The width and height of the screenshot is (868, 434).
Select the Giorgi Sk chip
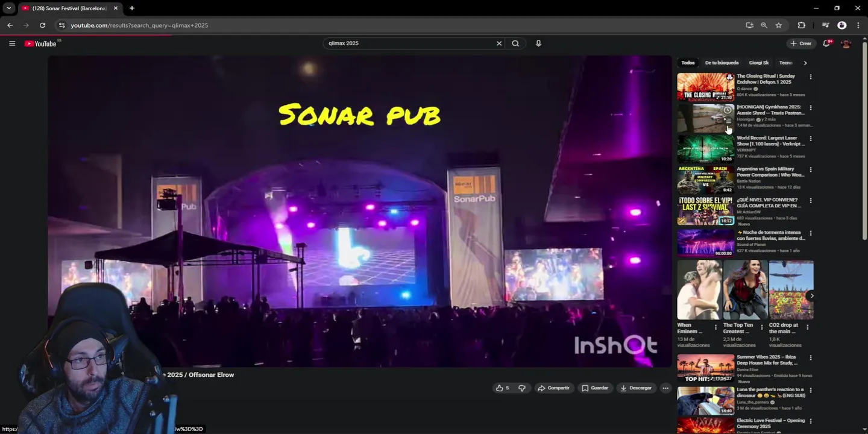tap(758, 63)
